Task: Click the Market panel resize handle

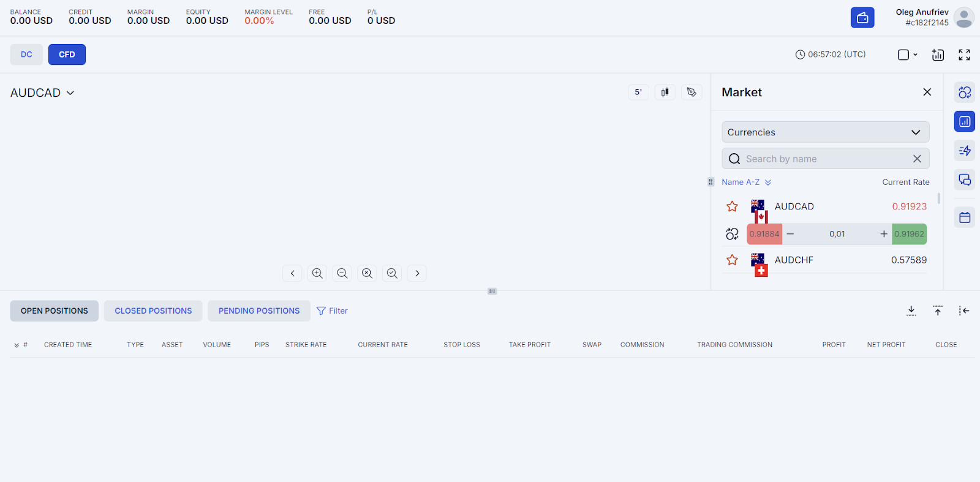Action: tap(710, 182)
